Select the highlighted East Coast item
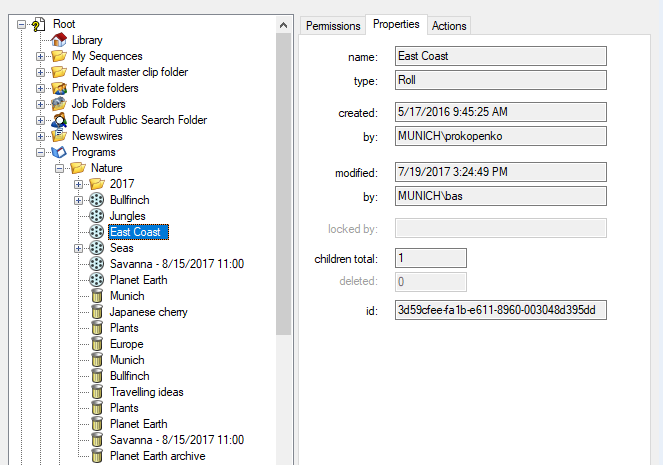The height and width of the screenshot is (465, 663). pos(139,232)
